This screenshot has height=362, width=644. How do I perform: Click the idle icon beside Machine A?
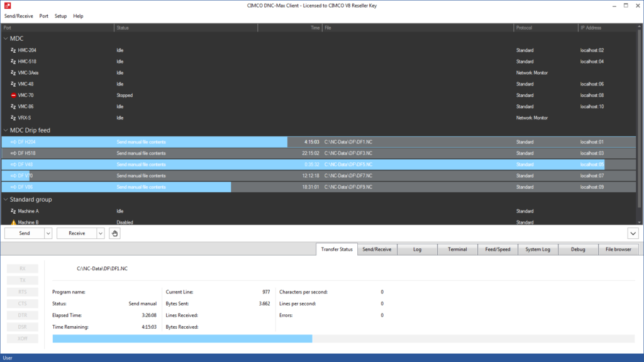pyautogui.click(x=13, y=211)
